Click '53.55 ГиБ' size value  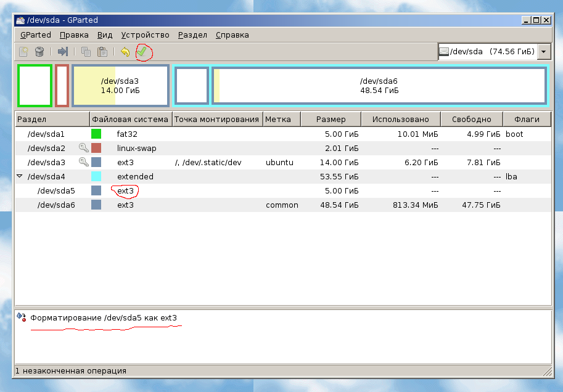point(339,176)
